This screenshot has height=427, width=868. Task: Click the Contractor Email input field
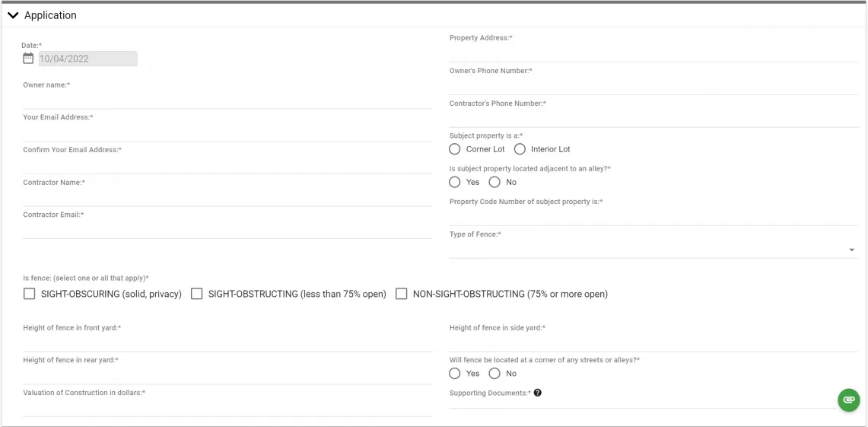coord(227,230)
